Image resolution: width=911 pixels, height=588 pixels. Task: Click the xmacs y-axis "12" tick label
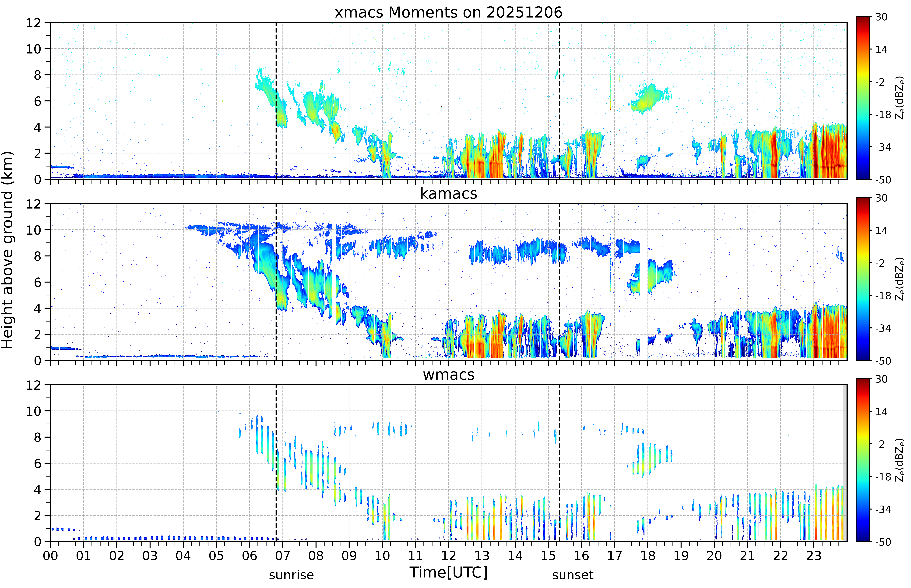click(34, 23)
